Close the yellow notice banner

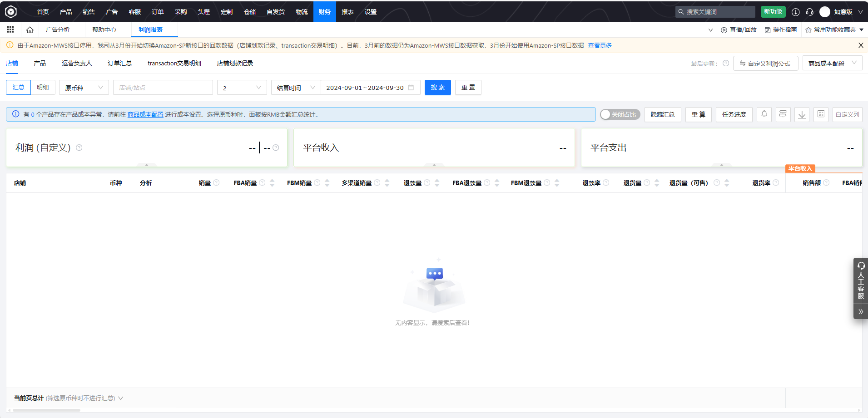[x=861, y=45]
